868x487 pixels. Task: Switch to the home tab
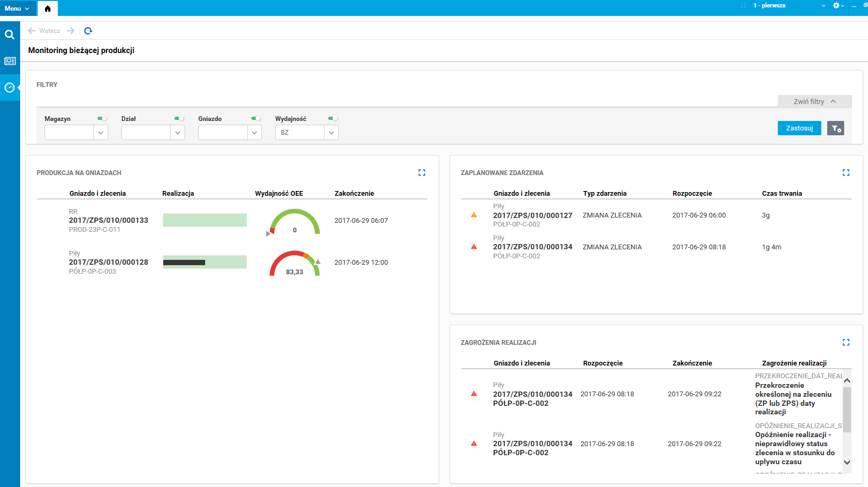48,8
